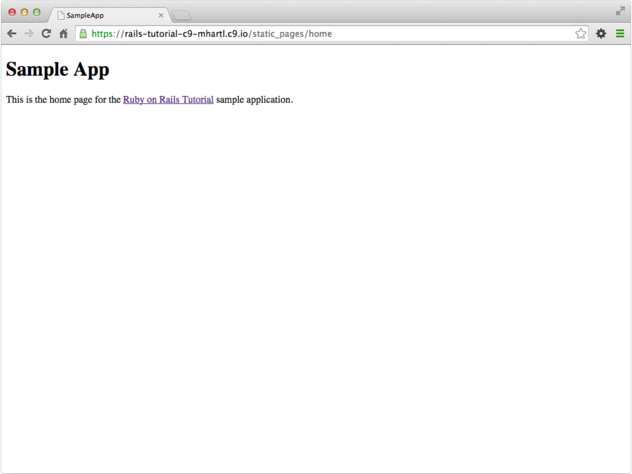Open the Chrome hamburger menu
This screenshot has height=474, width=632.
[620, 34]
